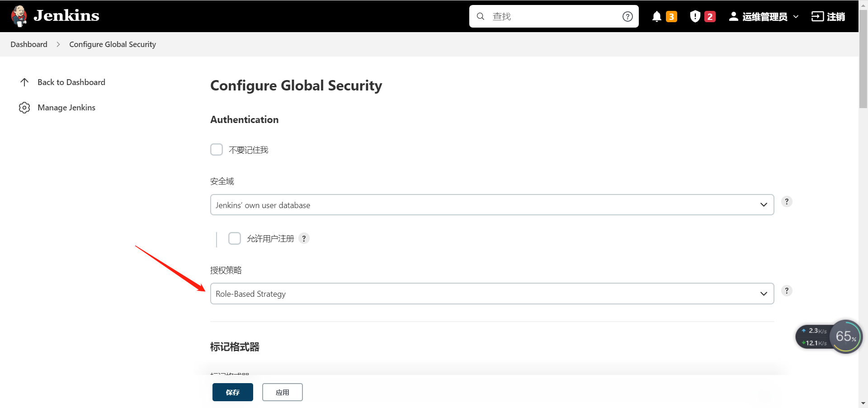Click the up-arrow Back to Dashboard icon
Screen dimensions: 868x408
(24, 82)
